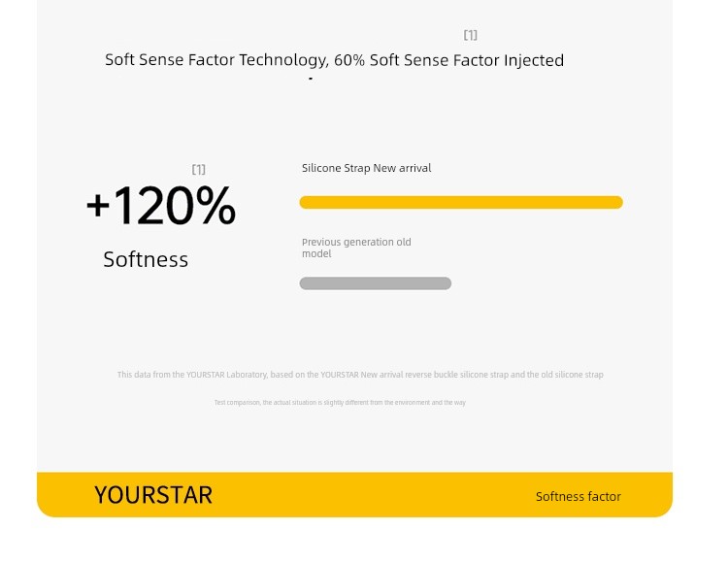Click the 60% text in the headline
The width and height of the screenshot is (728, 563).
[x=349, y=60]
